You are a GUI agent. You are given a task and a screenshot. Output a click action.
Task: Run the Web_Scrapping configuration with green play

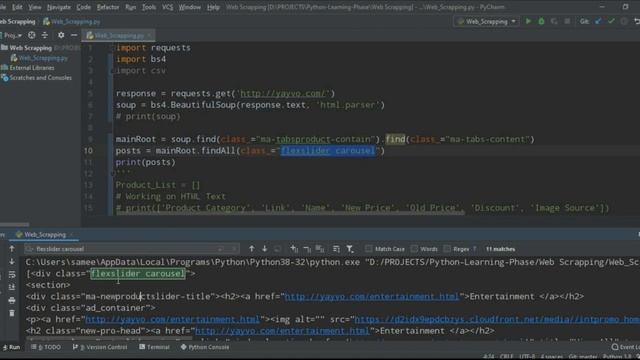click(x=528, y=21)
